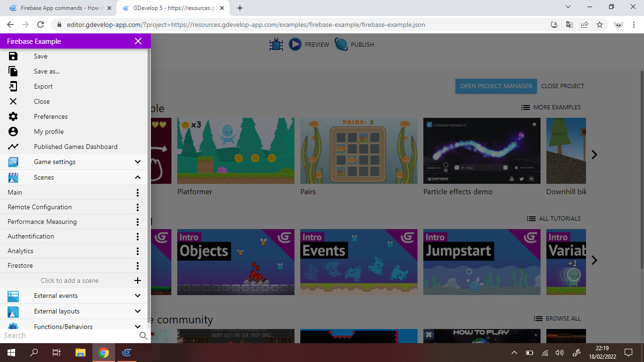
Task: Show next examples with right arrow
Action: tap(594, 155)
